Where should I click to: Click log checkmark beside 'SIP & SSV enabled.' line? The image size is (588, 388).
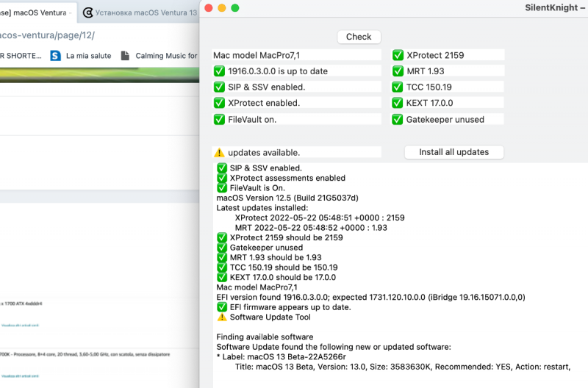pos(222,168)
